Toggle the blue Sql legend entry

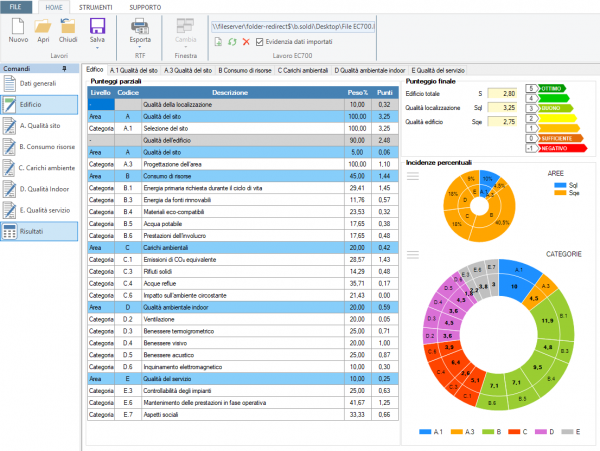tap(566, 185)
